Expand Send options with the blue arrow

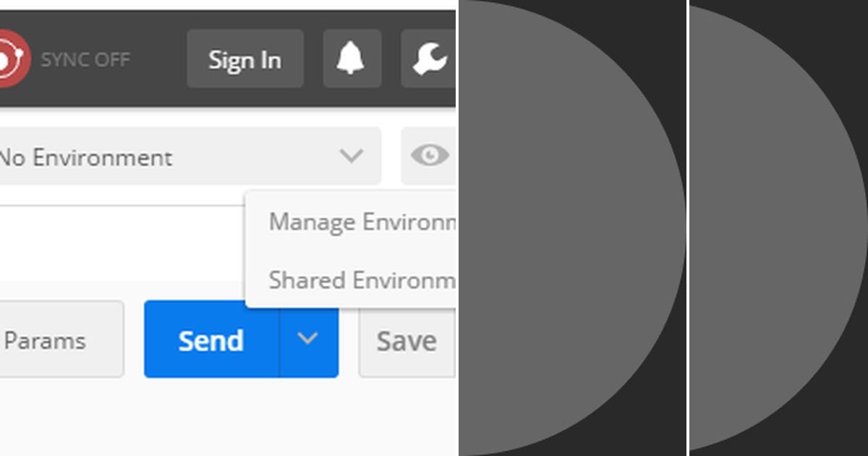309,339
